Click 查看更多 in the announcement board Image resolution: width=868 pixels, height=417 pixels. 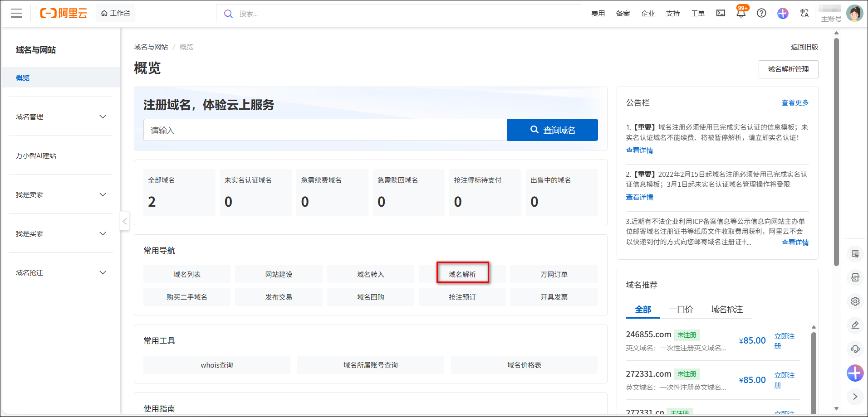(x=794, y=103)
